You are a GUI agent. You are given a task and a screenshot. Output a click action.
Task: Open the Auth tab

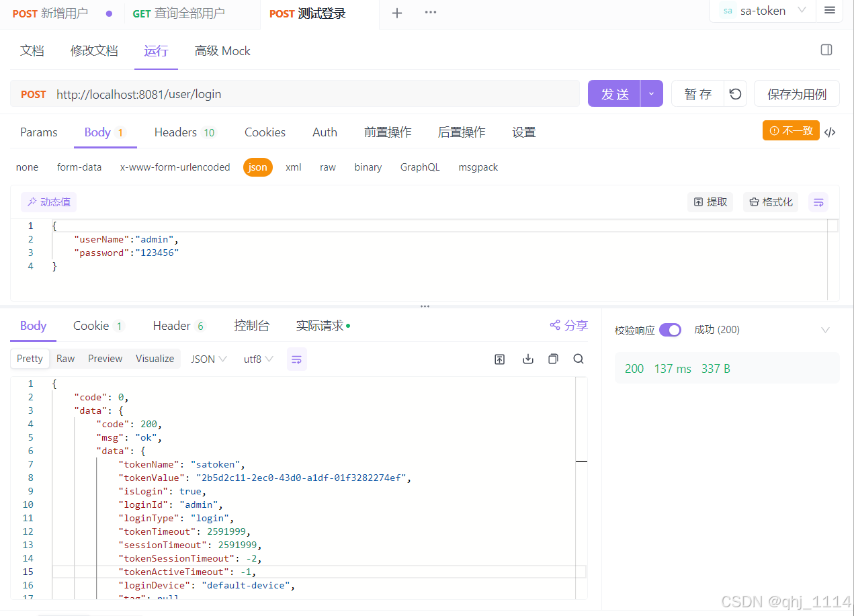click(x=325, y=132)
